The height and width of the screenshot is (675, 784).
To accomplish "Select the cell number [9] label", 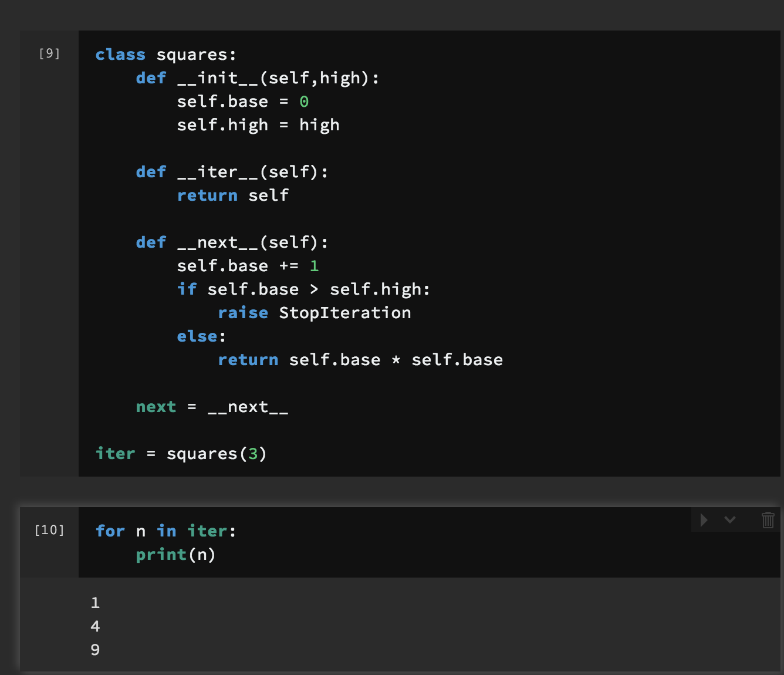I will (x=49, y=53).
